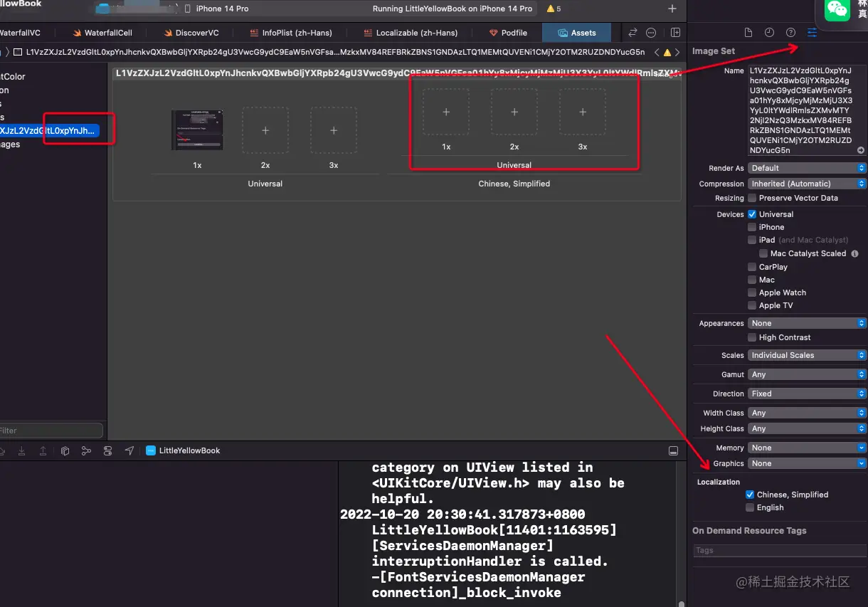Click the step into arrow icon
The height and width of the screenshot is (607, 868).
pyautogui.click(x=21, y=450)
